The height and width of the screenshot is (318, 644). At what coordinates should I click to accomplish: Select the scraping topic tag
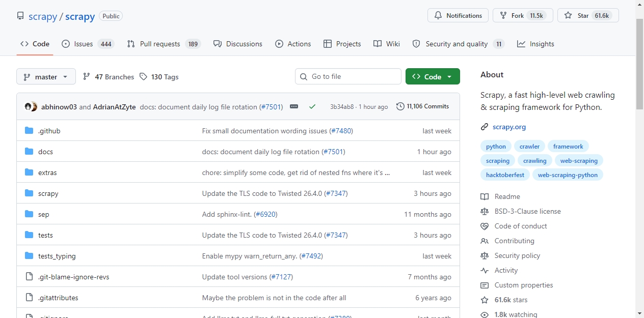tap(498, 161)
